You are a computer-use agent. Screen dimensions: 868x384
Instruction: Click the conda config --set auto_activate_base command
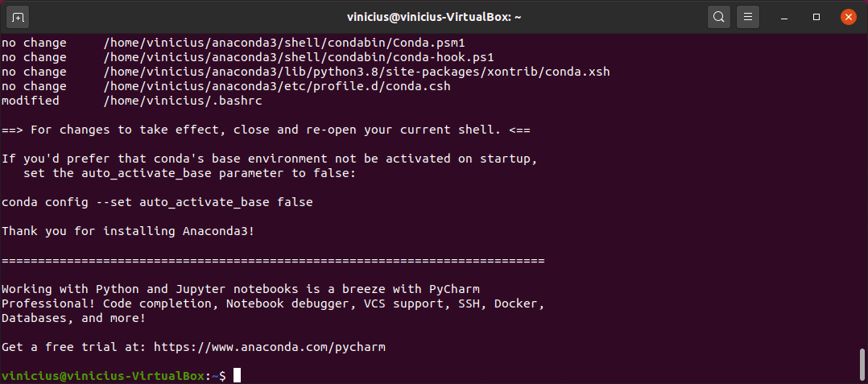(x=157, y=203)
